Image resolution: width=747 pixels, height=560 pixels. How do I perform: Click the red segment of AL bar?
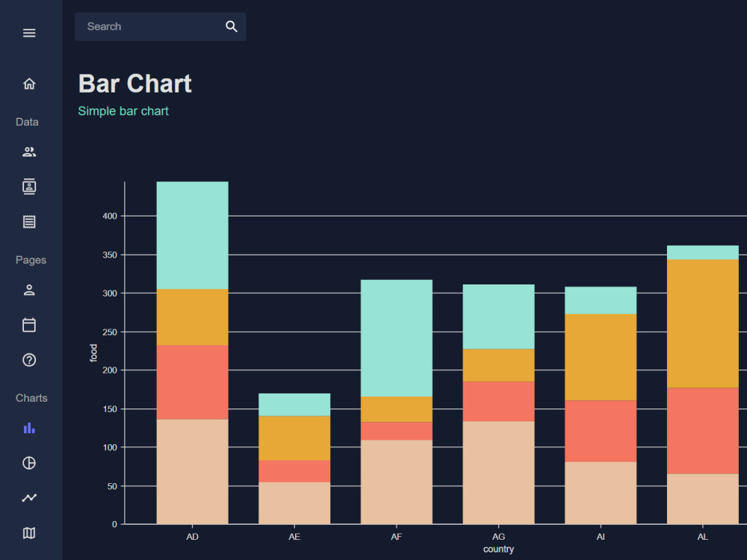(703, 431)
